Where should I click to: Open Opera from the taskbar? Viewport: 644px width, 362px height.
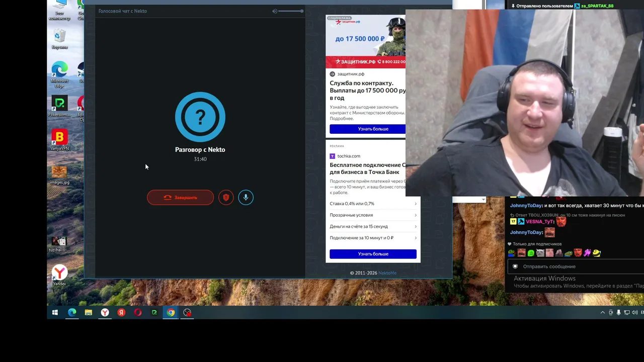point(138,313)
